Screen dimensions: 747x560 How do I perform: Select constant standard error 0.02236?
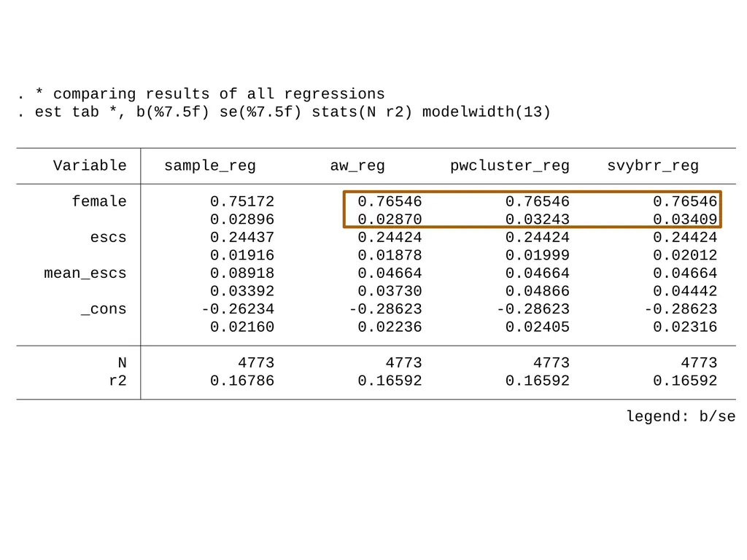[390, 327]
